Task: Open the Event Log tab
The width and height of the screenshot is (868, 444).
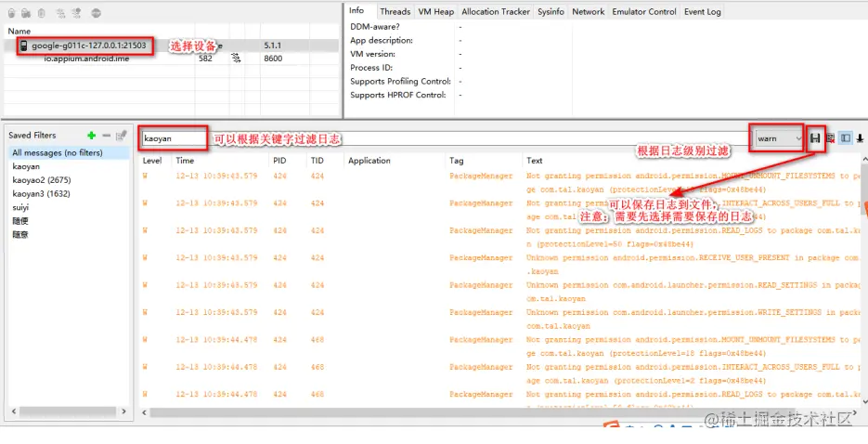Action: 703,12
